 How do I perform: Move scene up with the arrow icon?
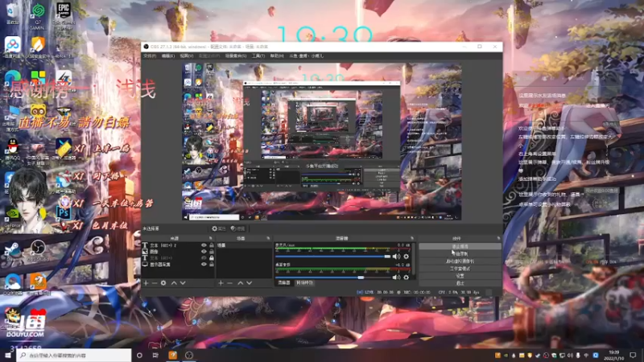point(240,283)
